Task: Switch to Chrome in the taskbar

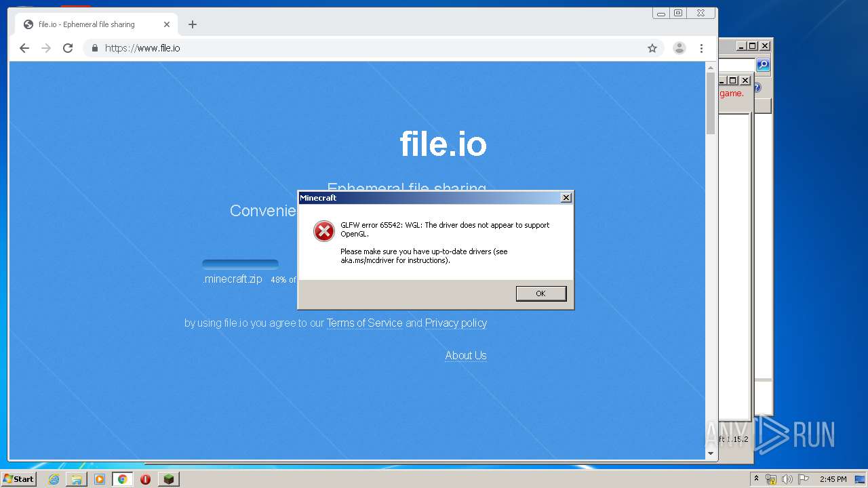Action: click(122, 479)
